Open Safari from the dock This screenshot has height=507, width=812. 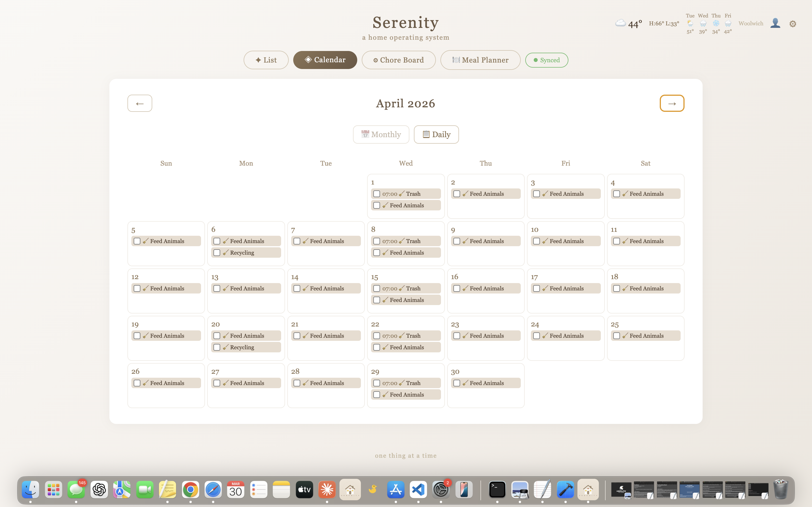[x=213, y=490]
